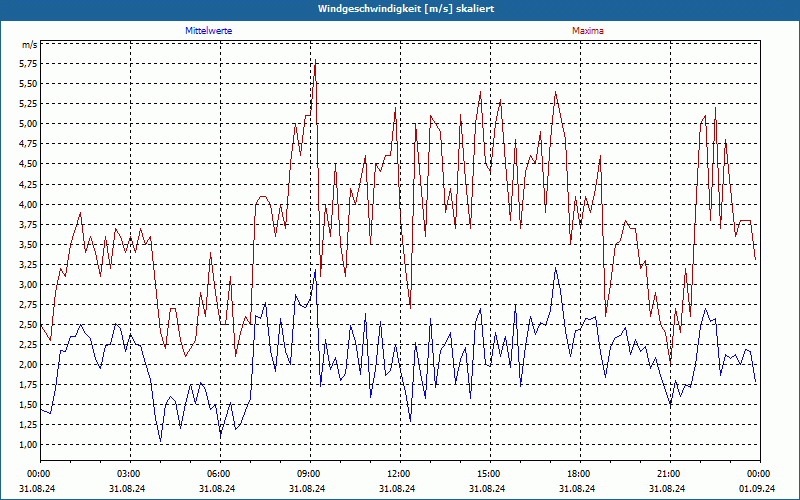Image resolution: width=800 pixels, height=500 pixels.
Task: Select the '3,75' axis tick label
Action: coord(28,224)
